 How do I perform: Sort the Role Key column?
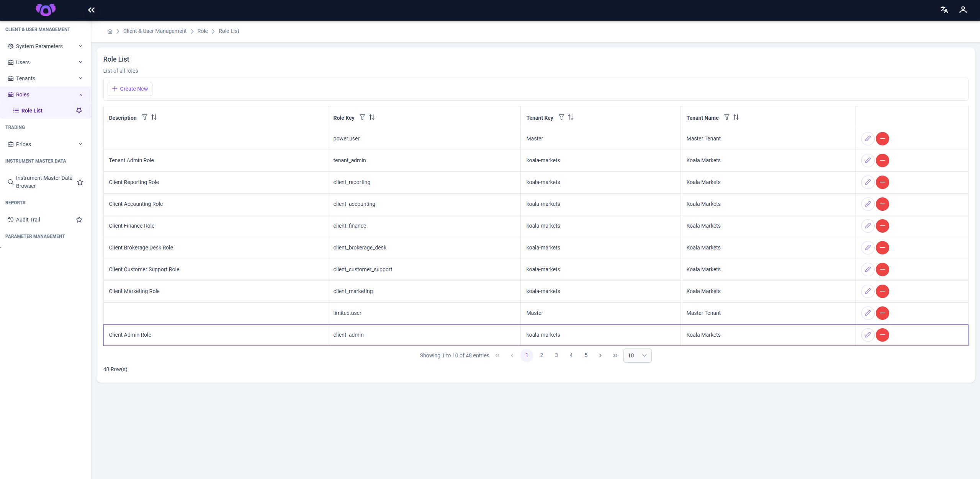pyautogui.click(x=372, y=117)
